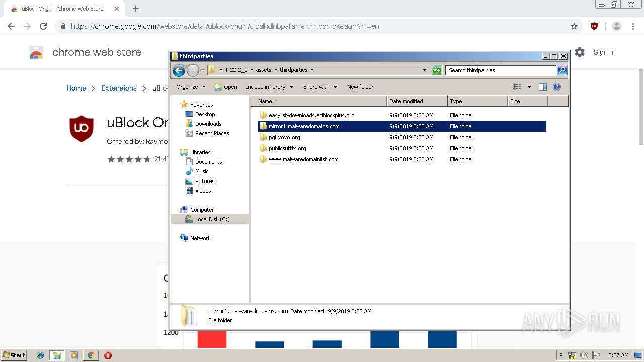Open the Organize menu
The width and height of the screenshot is (644, 362).
click(x=191, y=87)
